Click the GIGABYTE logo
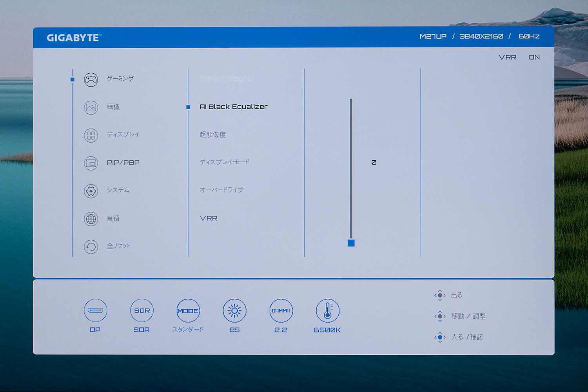The image size is (588, 392). pos(74,38)
